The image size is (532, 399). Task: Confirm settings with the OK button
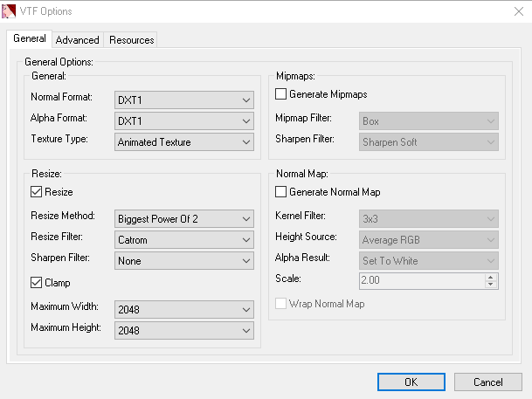coord(411,382)
